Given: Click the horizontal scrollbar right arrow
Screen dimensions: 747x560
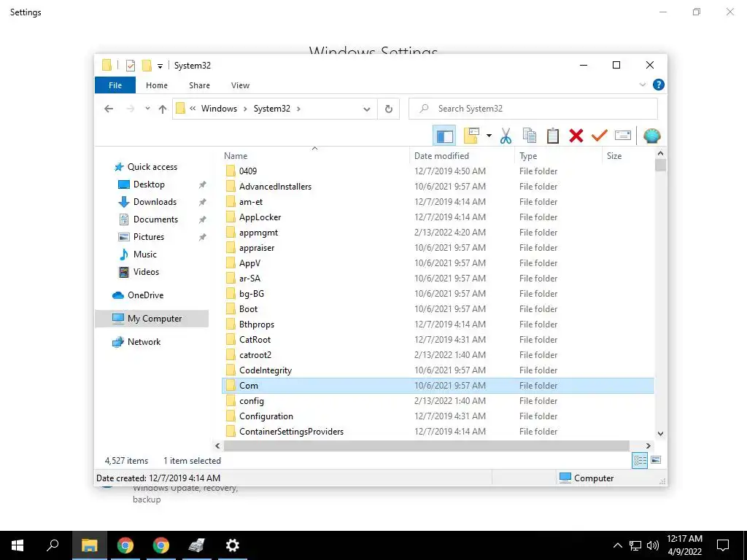Looking at the screenshot, I should click(648, 446).
